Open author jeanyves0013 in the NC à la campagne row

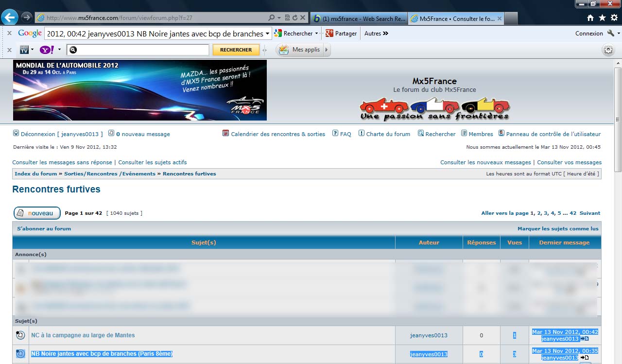pyautogui.click(x=429, y=335)
